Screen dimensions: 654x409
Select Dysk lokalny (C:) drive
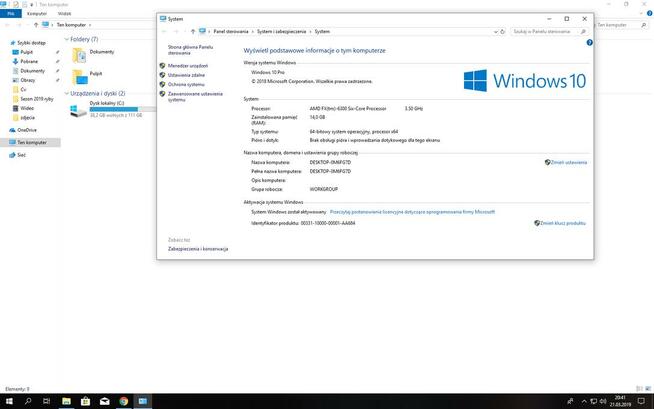pyautogui.click(x=112, y=109)
